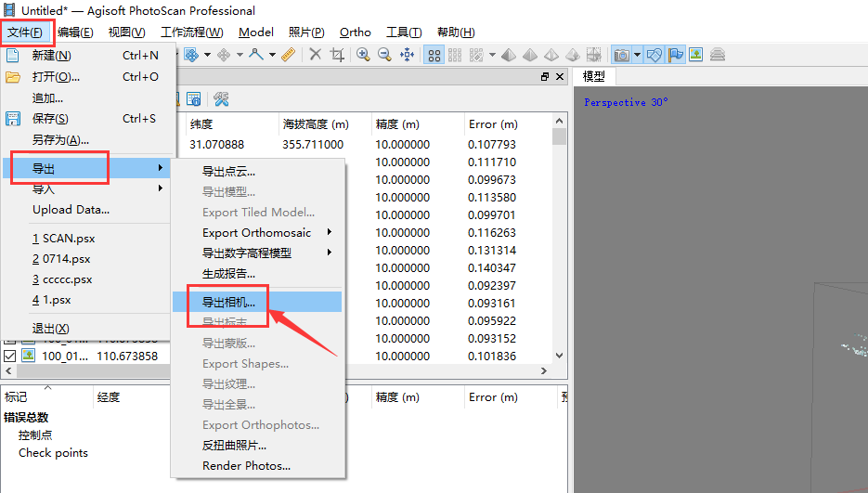Click View Errors table icon in Reference pane
868x493 pixels.
pyautogui.click(x=193, y=99)
